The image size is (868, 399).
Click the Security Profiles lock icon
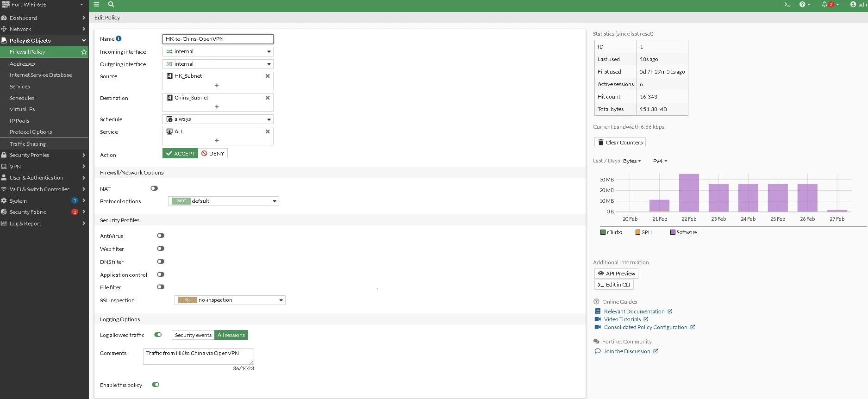tap(4, 155)
